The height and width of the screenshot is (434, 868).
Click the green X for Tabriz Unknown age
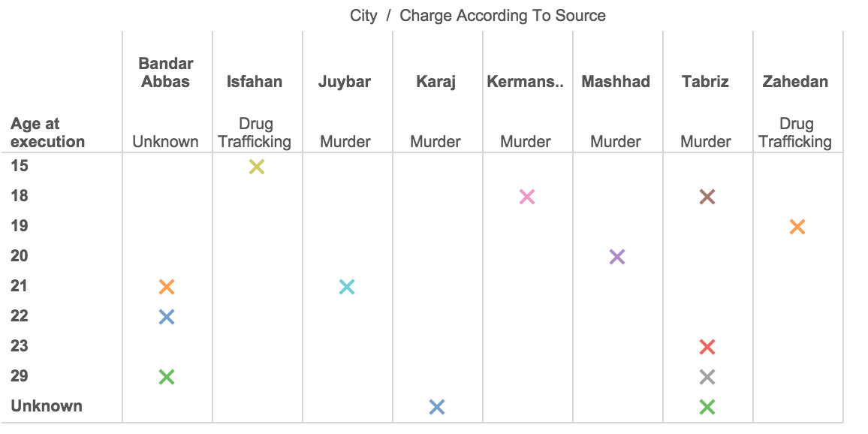[707, 407]
